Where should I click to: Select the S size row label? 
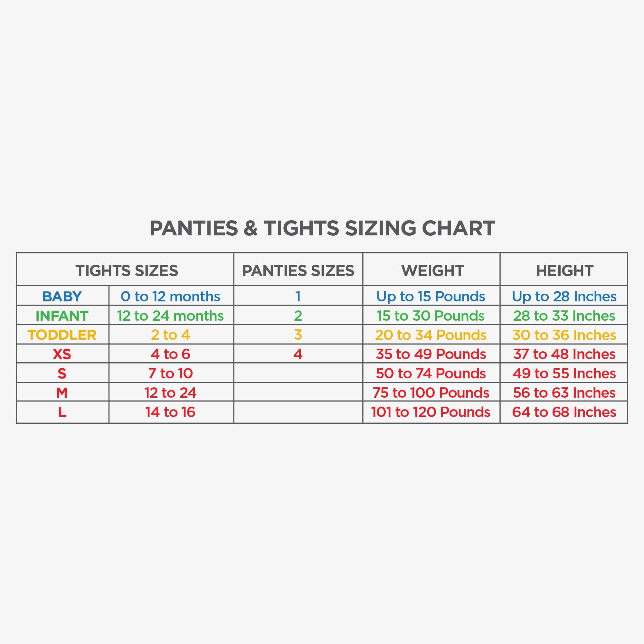point(62,373)
